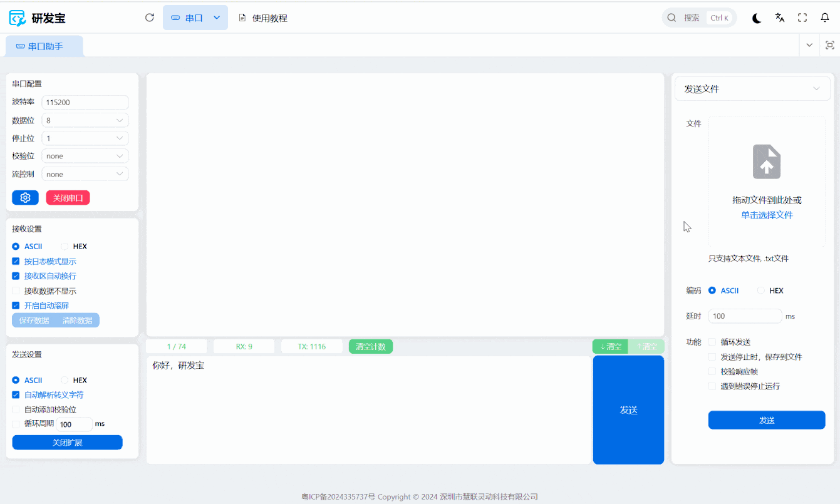Click the refresh icon in top bar
The height and width of the screenshot is (504, 840).
pos(149,18)
